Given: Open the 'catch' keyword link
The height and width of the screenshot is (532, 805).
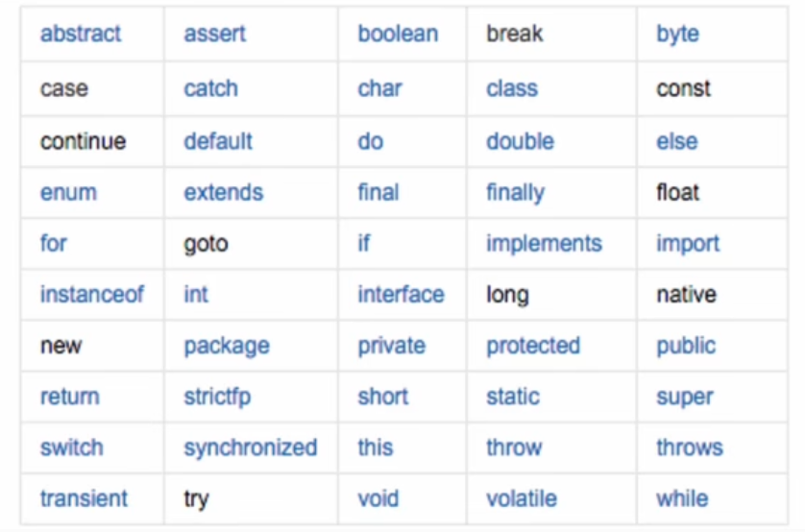Looking at the screenshot, I should click(x=210, y=89).
